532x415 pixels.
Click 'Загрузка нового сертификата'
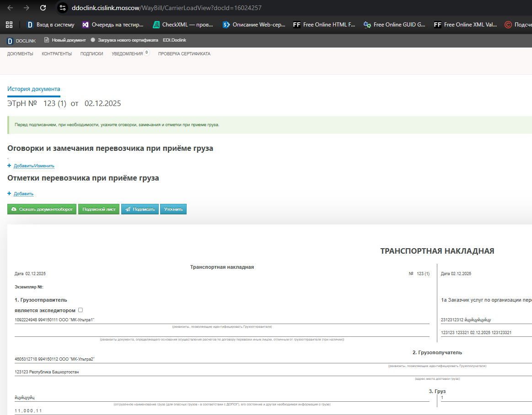(124, 40)
